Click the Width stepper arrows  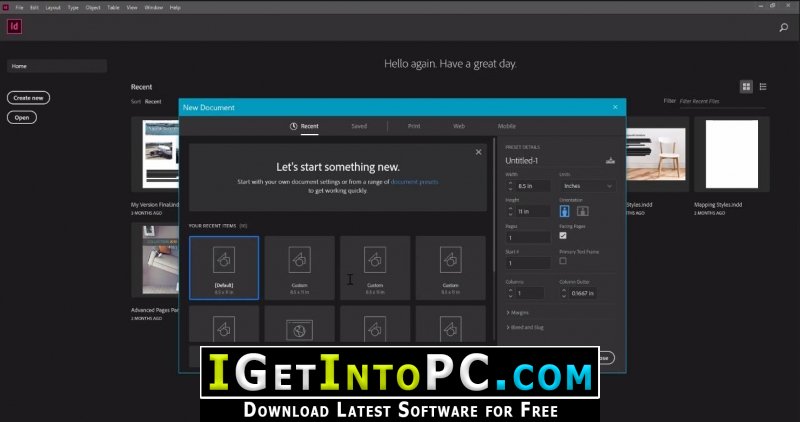(510, 186)
